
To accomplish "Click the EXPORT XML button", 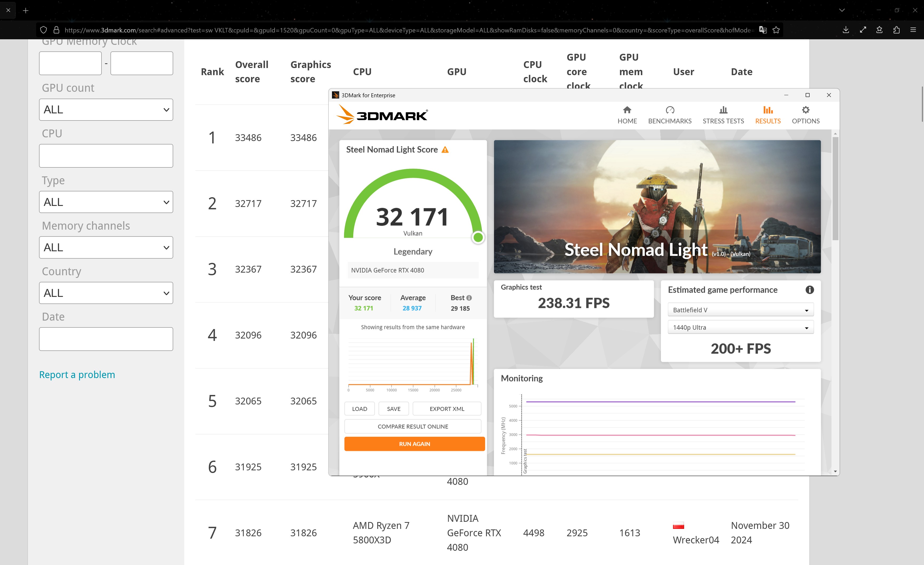I will (x=447, y=409).
